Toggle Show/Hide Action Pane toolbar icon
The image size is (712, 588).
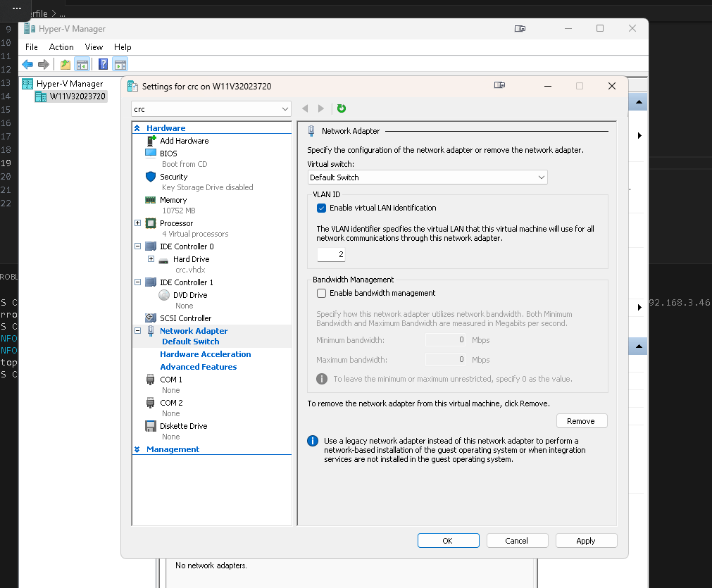(120, 65)
